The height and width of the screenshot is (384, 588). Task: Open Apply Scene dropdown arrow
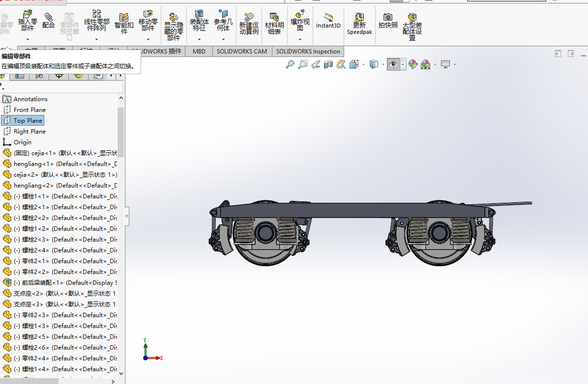[x=435, y=64]
